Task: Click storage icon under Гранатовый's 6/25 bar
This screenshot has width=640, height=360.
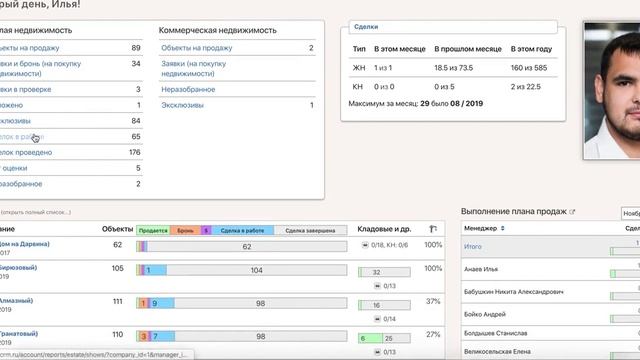Action: [378, 352]
